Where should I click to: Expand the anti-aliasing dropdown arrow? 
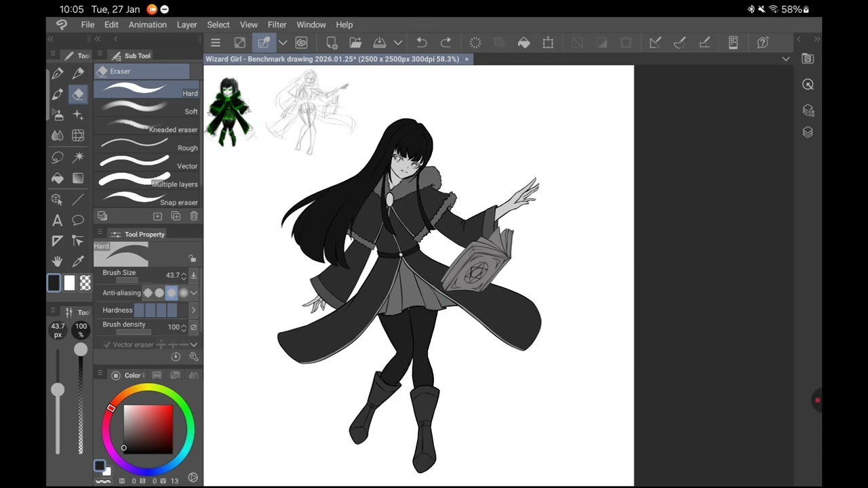click(194, 293)
